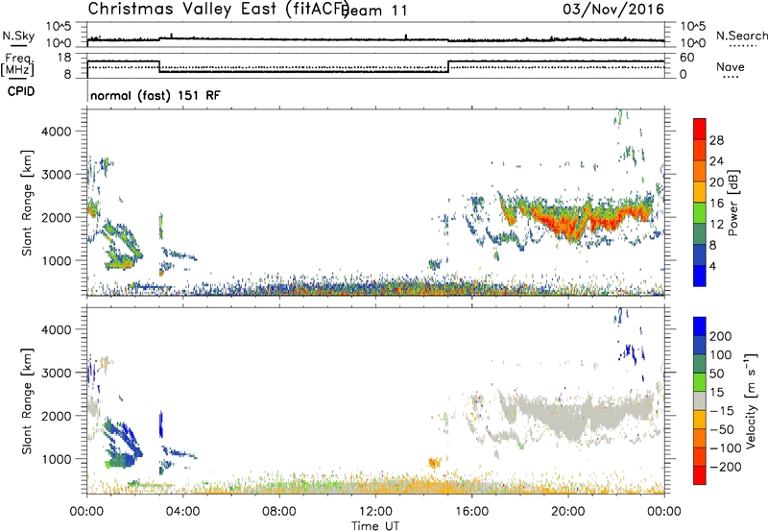Click the velocity panel 'Slant Range [km]' label
This screenshot has height=532, width=768.
pyautogui.click(x=27, y=401)
